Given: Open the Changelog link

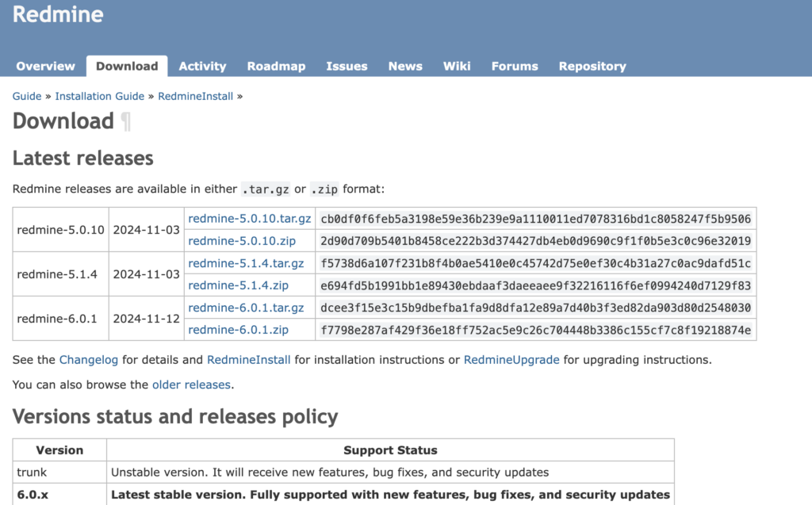Looking at the screenshot, I should [88, 359].
